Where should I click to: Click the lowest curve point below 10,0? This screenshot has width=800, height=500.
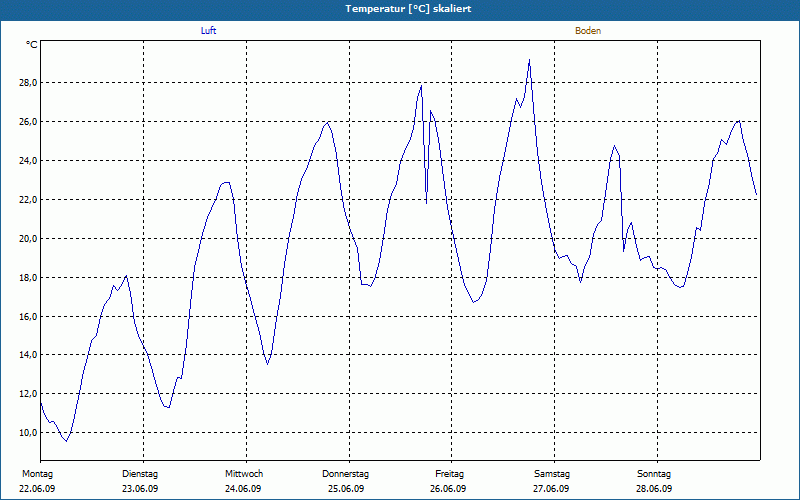[x=66, y=441]
